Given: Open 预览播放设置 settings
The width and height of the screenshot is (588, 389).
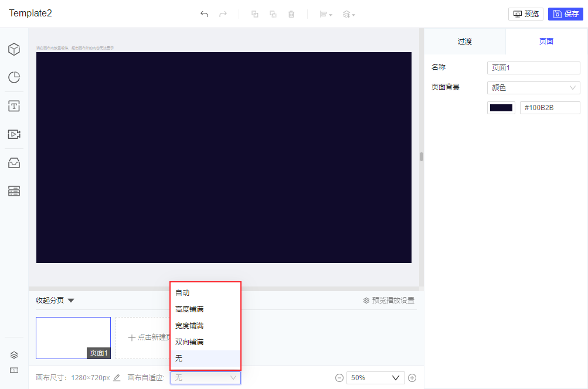Looking at the screenshot, I should pyautogui.click(x=389, y=300).
